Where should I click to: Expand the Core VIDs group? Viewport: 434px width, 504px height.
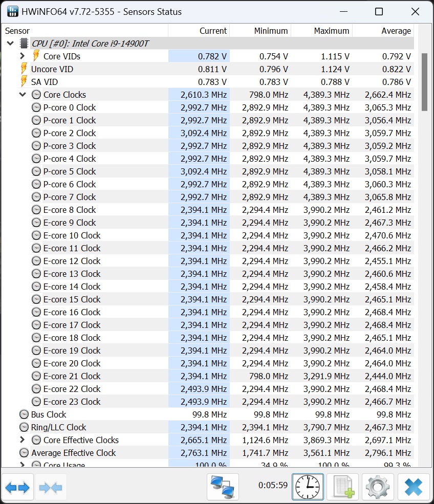tap(22, 56)
